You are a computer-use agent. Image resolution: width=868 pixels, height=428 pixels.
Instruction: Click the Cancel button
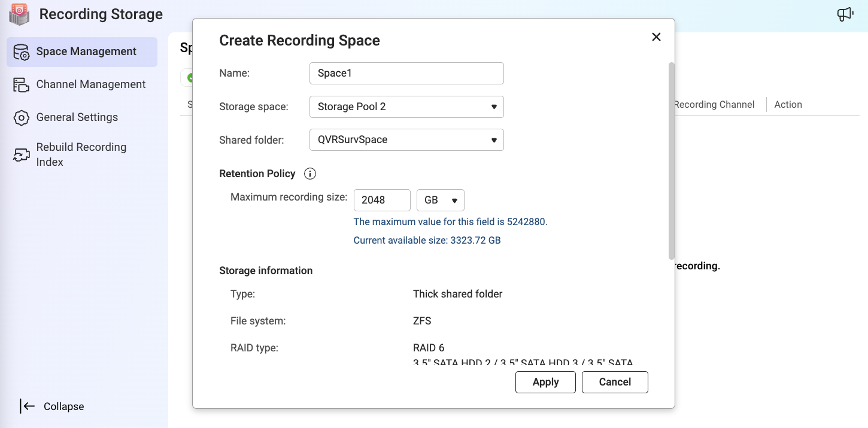click(x=615, y=382)
